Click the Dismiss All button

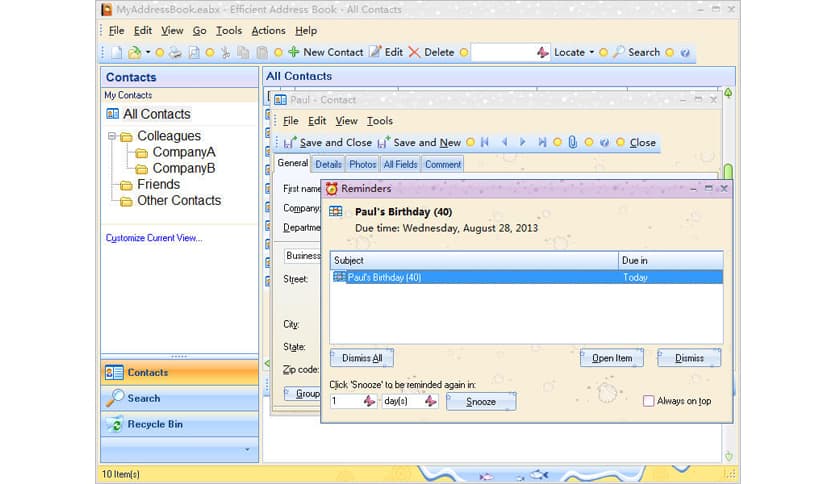[362, 358]
